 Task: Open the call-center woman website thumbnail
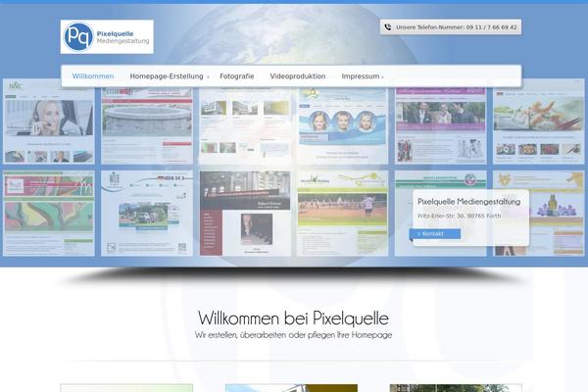(x=49, y=122)
